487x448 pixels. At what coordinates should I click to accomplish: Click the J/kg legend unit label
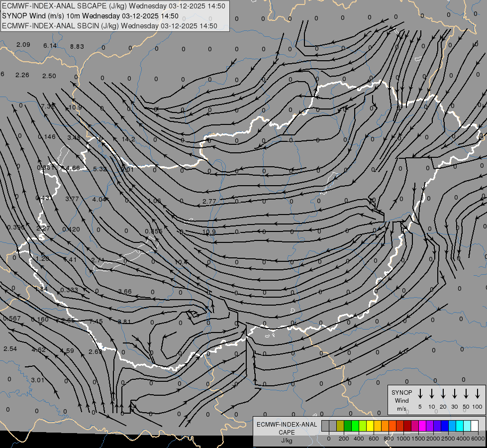pos(287,441)
